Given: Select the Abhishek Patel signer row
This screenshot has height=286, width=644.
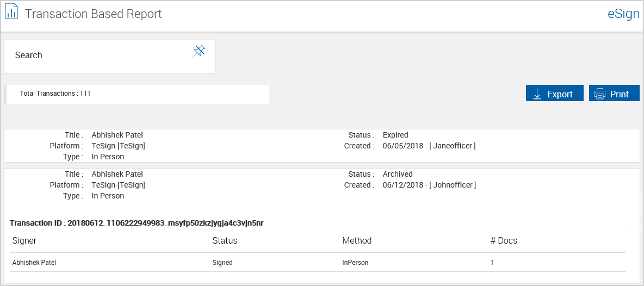Looking at the screenshot, I should (x=34, y=263).
